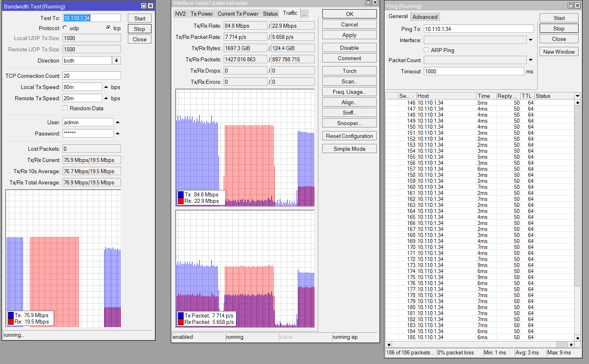Cancel the interface dialog
Screen dimensions: 589x364
coord(350,24)
